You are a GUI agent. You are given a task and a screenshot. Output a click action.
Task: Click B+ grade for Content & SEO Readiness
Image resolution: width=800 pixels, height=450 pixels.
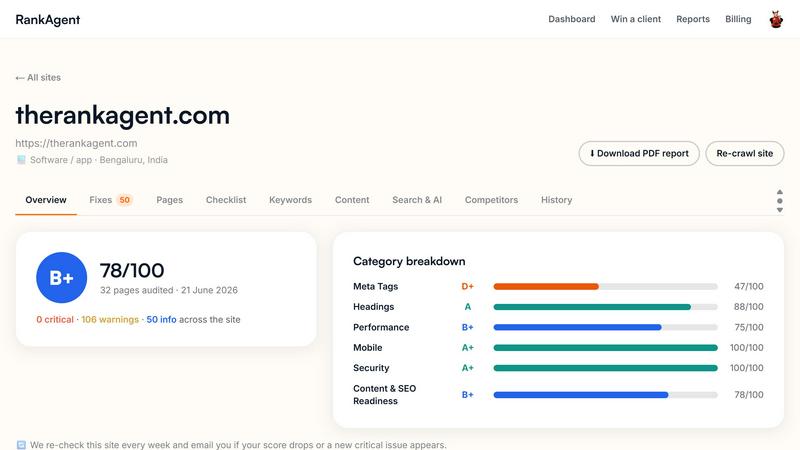(467, 394)
